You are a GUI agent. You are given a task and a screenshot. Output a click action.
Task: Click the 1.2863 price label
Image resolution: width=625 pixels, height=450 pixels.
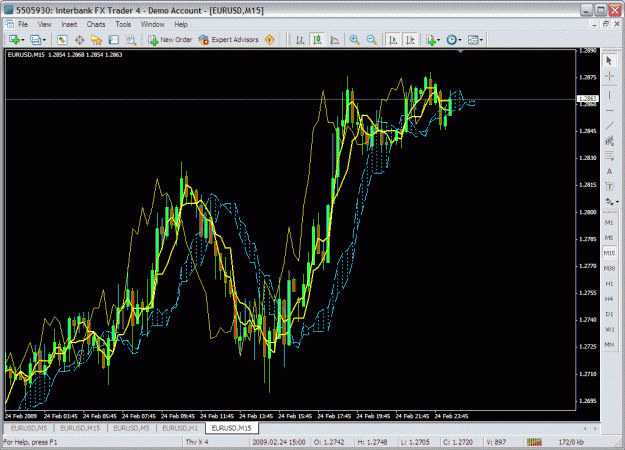(588, 98)
